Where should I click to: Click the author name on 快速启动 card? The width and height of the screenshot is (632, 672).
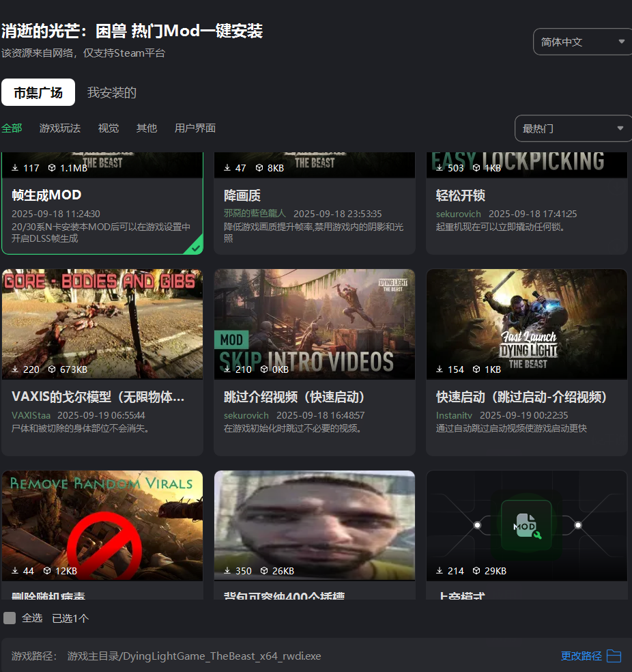coord(454,415)
